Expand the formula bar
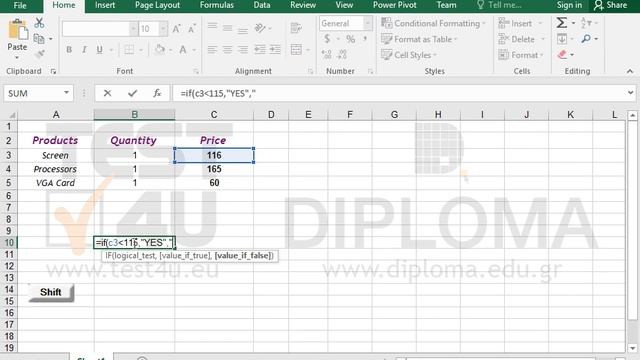 click(631, 93)
